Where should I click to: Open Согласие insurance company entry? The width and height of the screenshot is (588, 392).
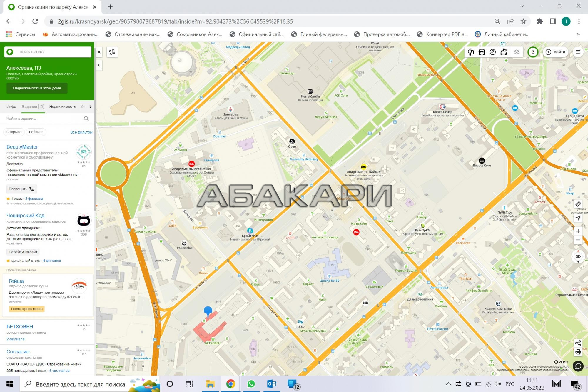[x=18, y=351]
